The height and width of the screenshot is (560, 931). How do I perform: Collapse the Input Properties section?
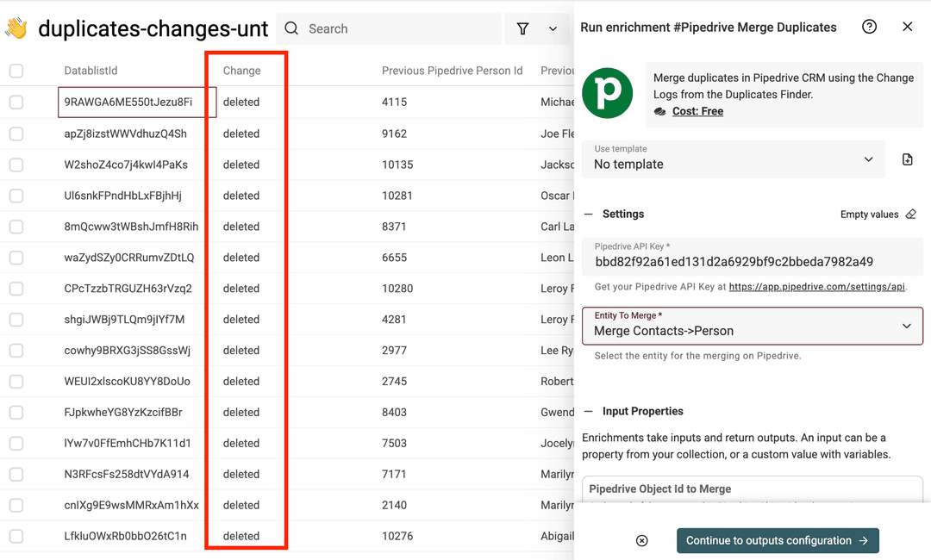tap(589, 411)
